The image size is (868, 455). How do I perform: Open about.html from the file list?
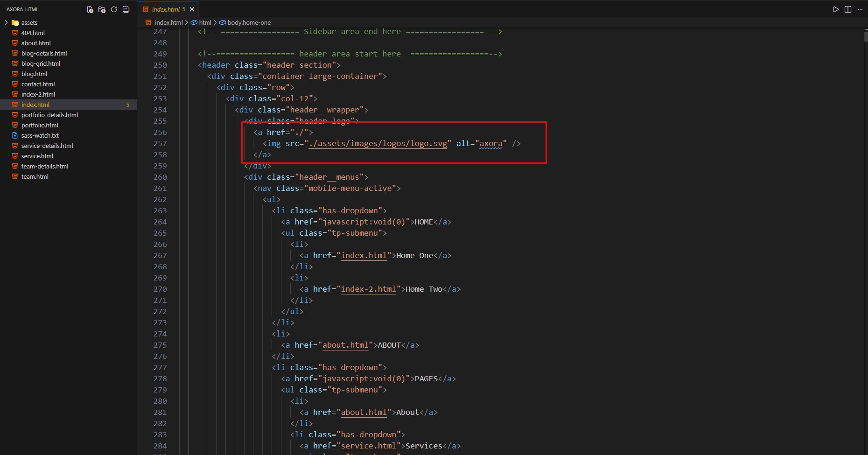(36, 43)
